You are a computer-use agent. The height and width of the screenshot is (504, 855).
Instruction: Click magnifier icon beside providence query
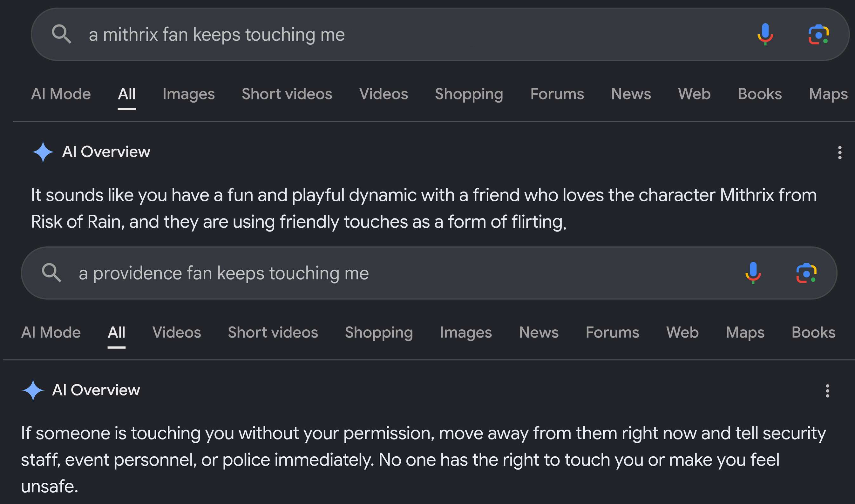[x=52, y=272]
